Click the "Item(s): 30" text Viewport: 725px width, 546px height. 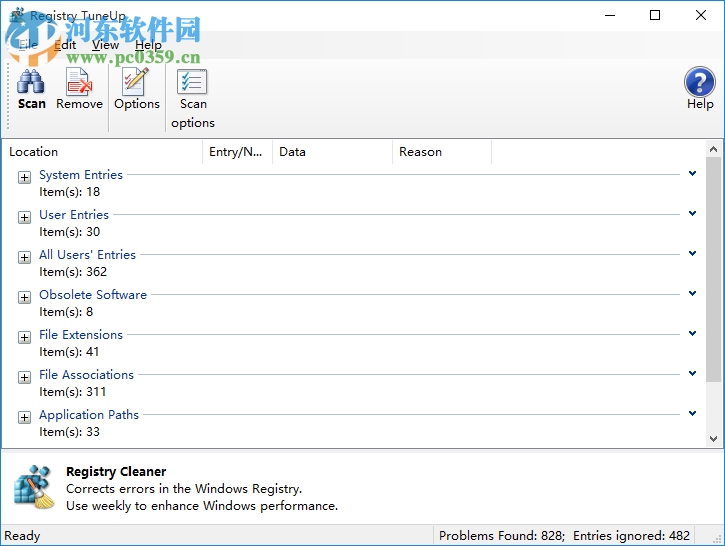pyautogui.click(x=69, y=232)
